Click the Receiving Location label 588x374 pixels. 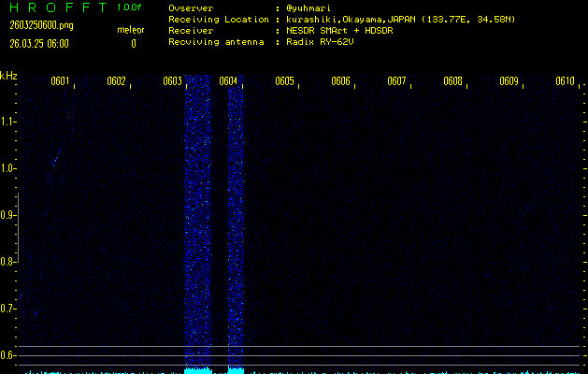[219, 20]
